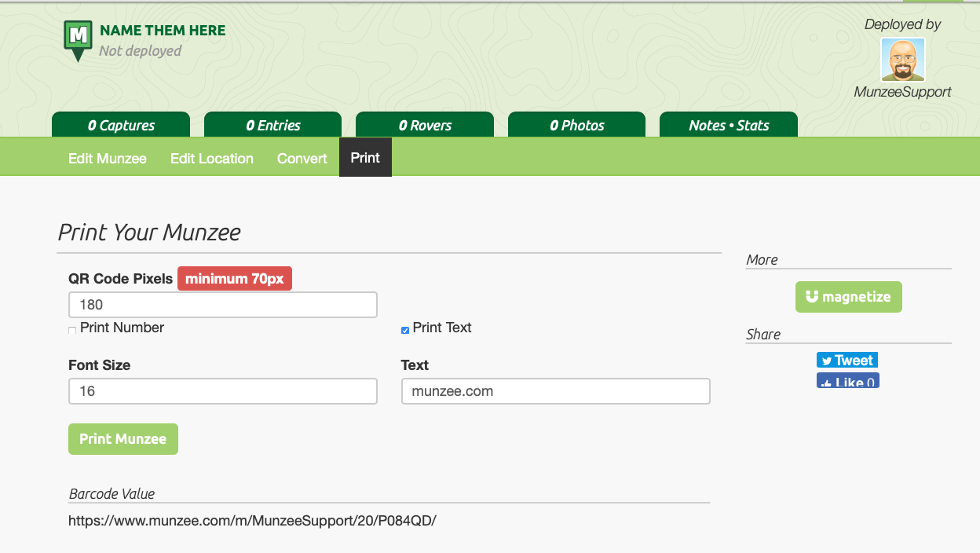This screenshot has width=980, height=553.
Task: Click the Print Munzee button
Action: (123, 439)
